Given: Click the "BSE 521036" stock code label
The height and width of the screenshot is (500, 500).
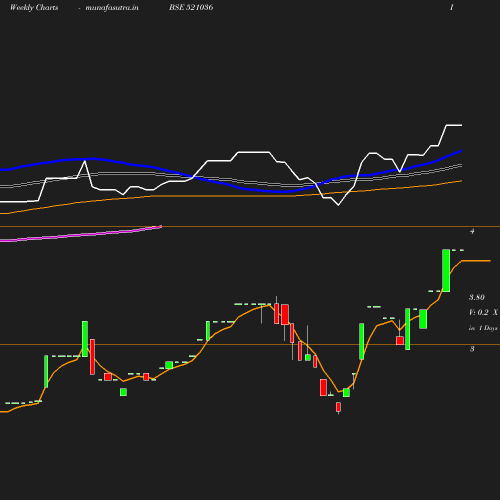Looking at the screenshot, I should [x=191, y=7].
